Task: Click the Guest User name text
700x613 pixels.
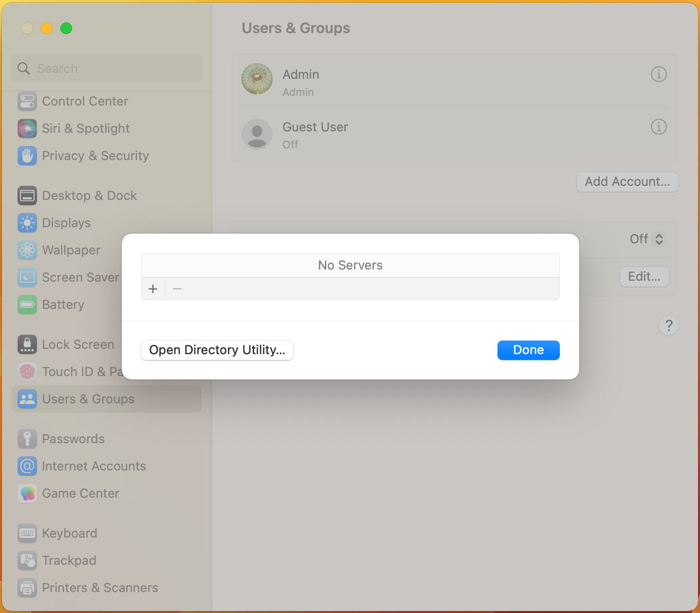Action: [x=315, y=127]
